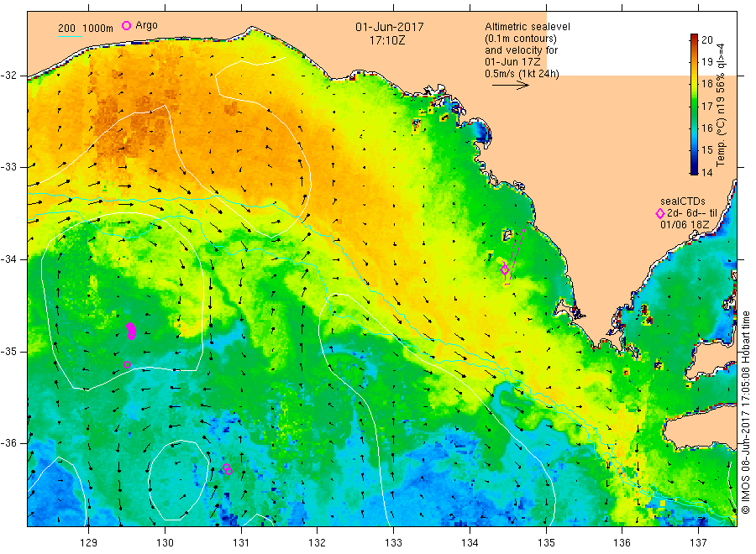The image size is (756, 554).
Task: Click longitude axis label 131
Action: tap(241, 543)
